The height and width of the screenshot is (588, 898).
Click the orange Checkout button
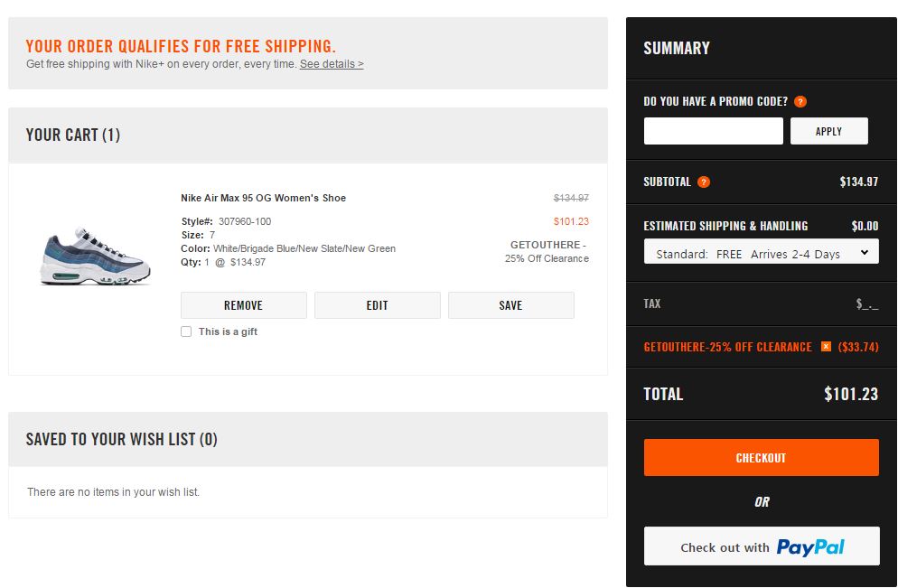tap(761, 457)
